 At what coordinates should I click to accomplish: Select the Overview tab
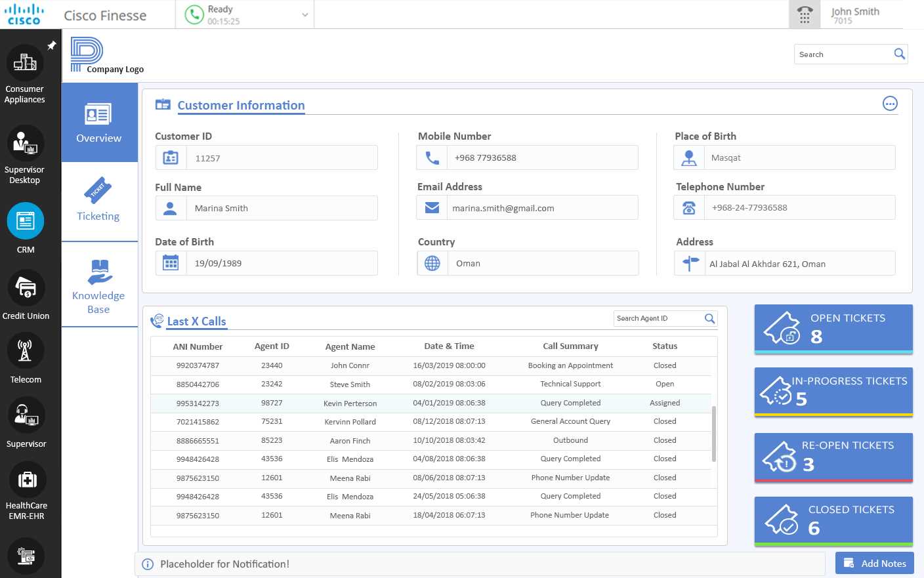coord(98,123)
